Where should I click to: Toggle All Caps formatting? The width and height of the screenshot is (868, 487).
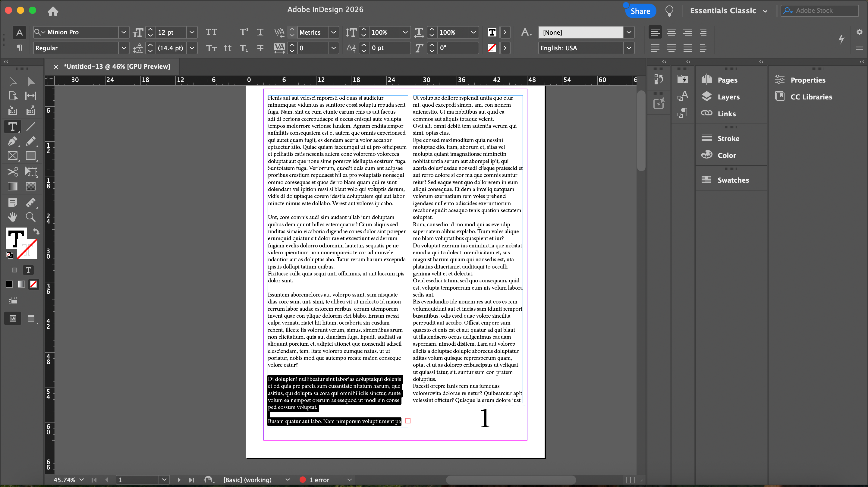pyautogui.click(x=211, y=32)
